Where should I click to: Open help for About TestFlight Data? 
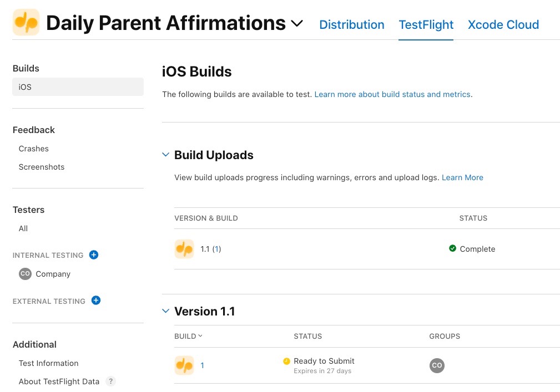tap(110, 381)
